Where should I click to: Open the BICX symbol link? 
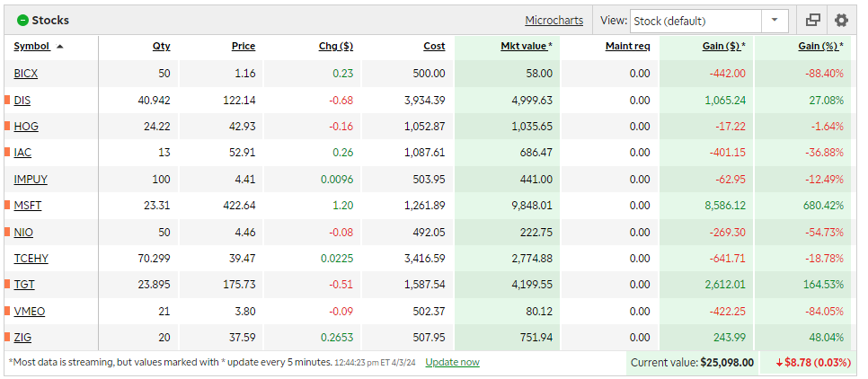(x=26, y=74)
